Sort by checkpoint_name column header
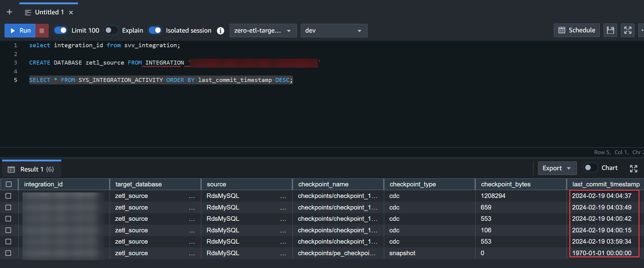644x268 pixels. click(x=338, y=184)
